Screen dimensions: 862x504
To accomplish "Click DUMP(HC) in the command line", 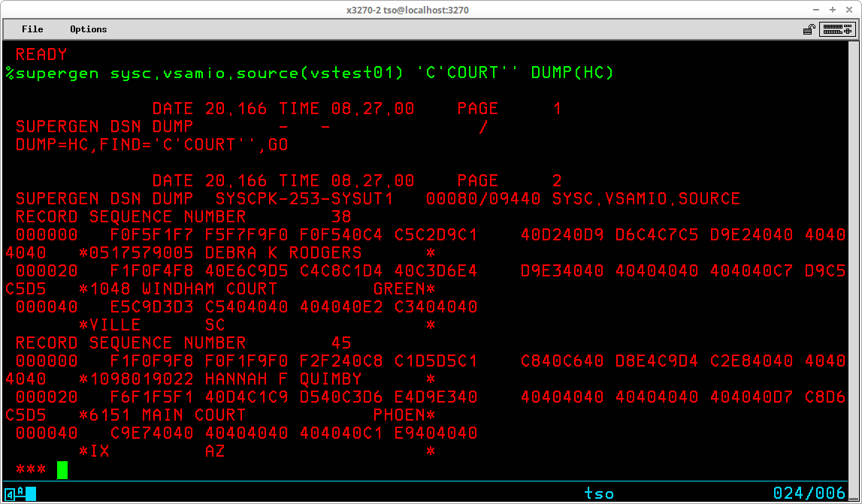I will point(572,73).
